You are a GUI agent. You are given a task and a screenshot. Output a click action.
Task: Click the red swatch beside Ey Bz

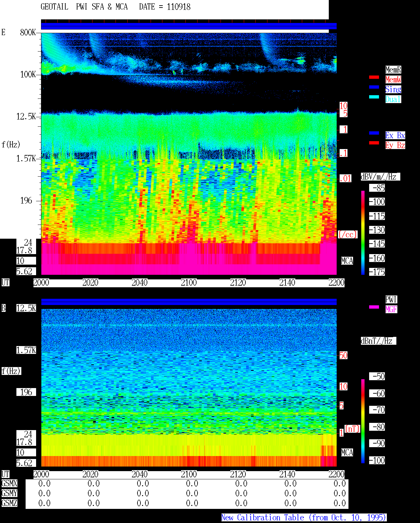click(374, 143)
